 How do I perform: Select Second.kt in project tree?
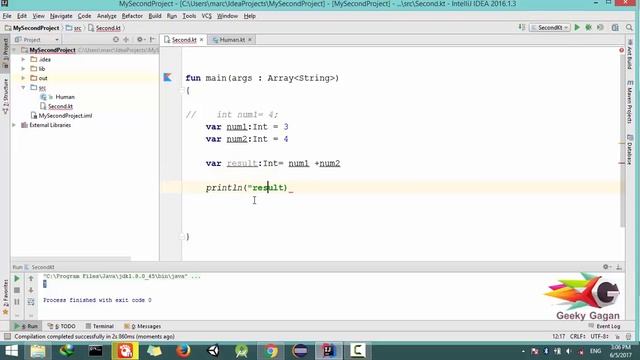(x=60, y=106)
